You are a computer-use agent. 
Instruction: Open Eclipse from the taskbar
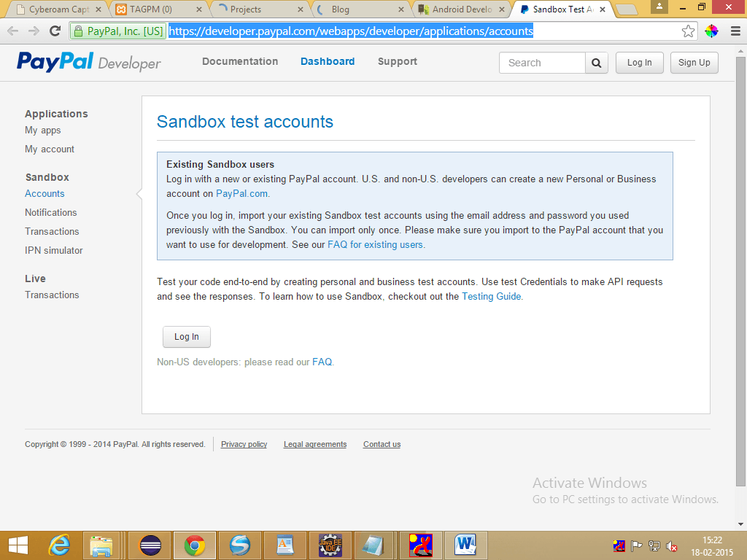[150, 545]
